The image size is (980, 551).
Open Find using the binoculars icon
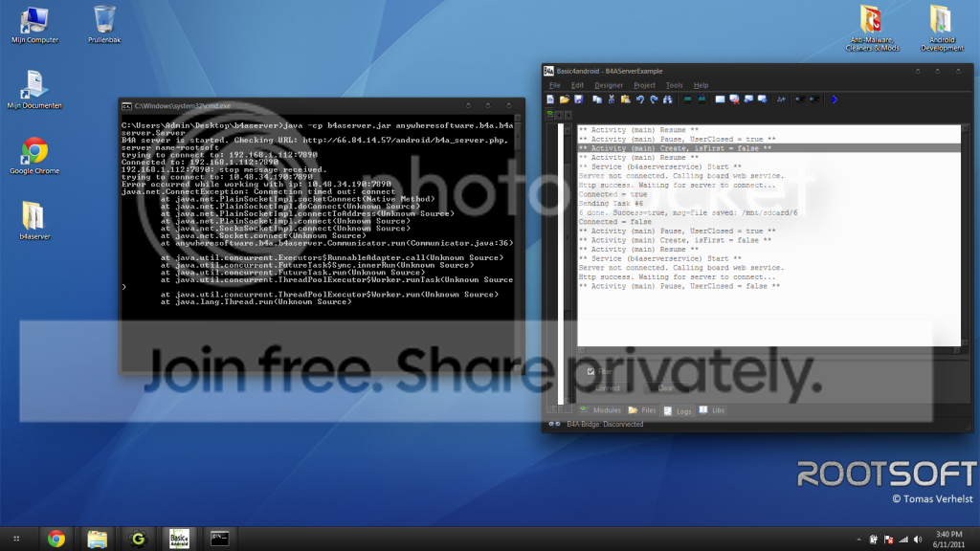pyautogui.click(x=668, y=99)
